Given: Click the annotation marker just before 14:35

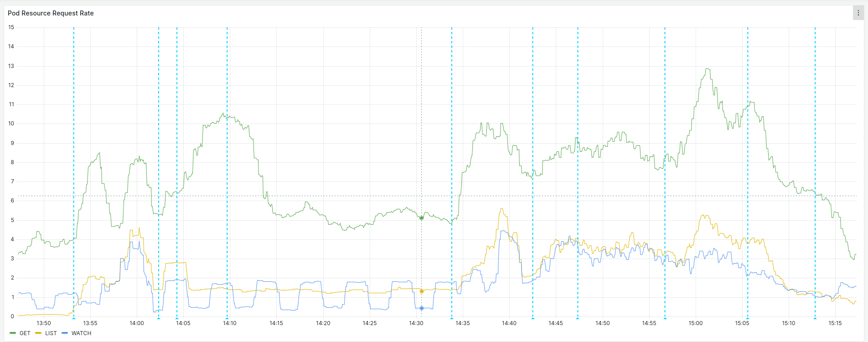Looking at the screenshot, I should pyautogui.click(x=452, y=317).
